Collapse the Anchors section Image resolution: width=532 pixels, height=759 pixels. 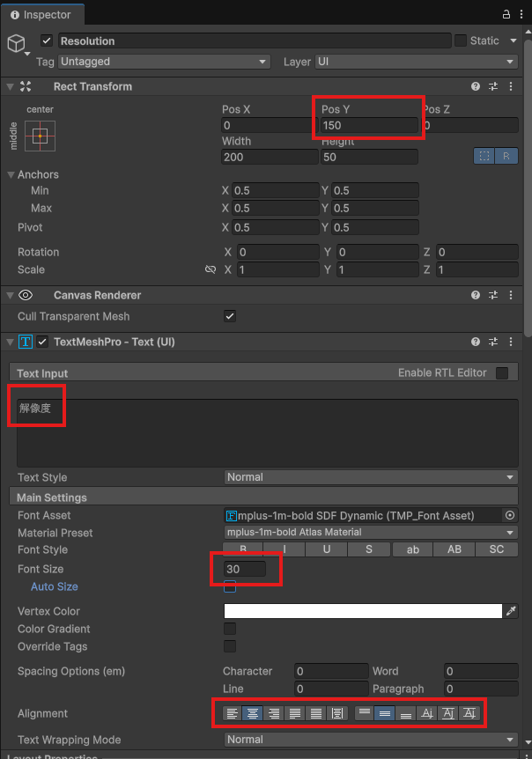click(11, 174)
